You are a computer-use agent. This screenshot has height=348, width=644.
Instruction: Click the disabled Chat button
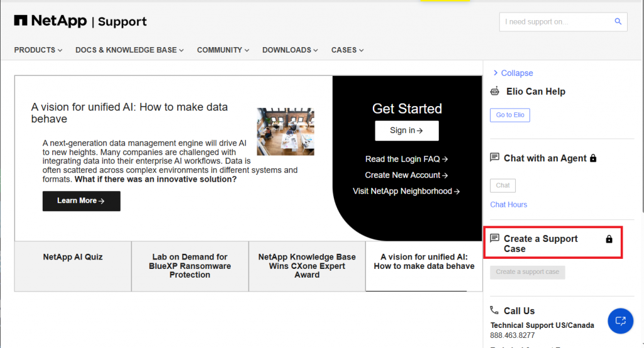coord(502,185)
